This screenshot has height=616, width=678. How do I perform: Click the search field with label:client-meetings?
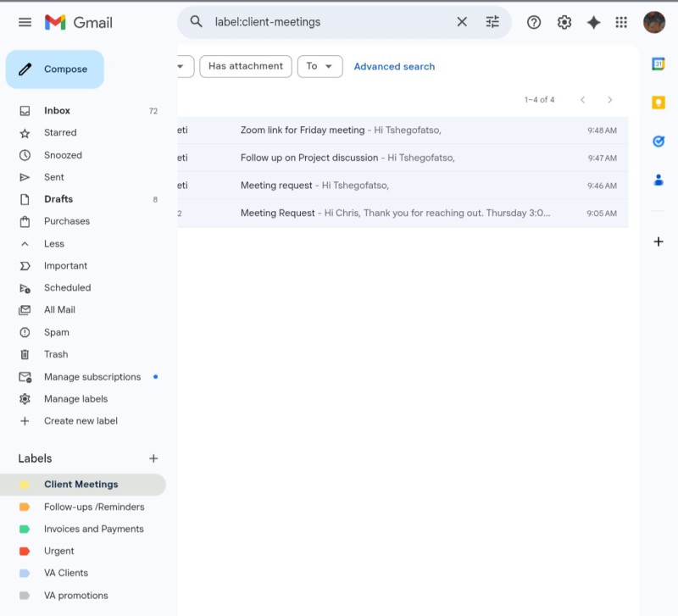click(331, 22)
